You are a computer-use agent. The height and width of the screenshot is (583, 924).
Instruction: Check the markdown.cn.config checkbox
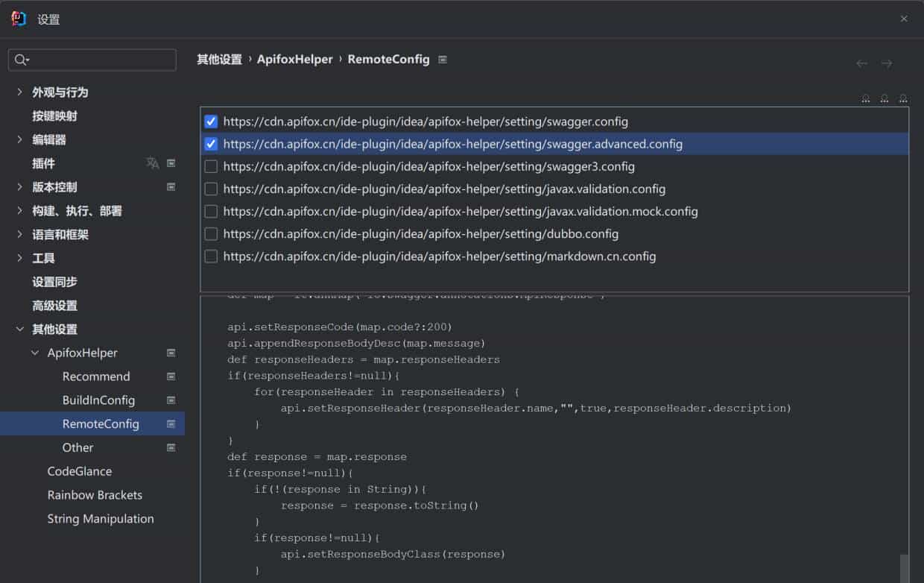(210, 256)
